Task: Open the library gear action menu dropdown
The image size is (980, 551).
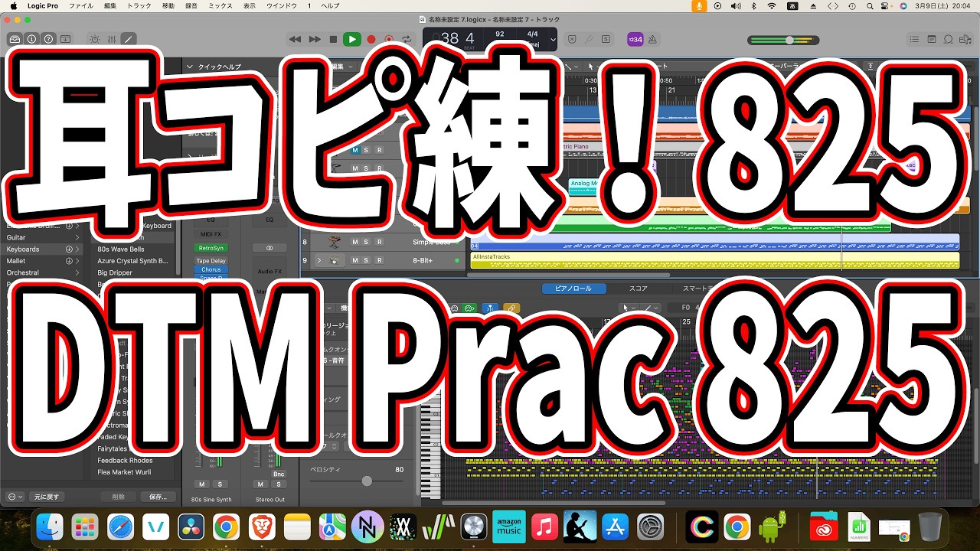Action: click(15, 497)
